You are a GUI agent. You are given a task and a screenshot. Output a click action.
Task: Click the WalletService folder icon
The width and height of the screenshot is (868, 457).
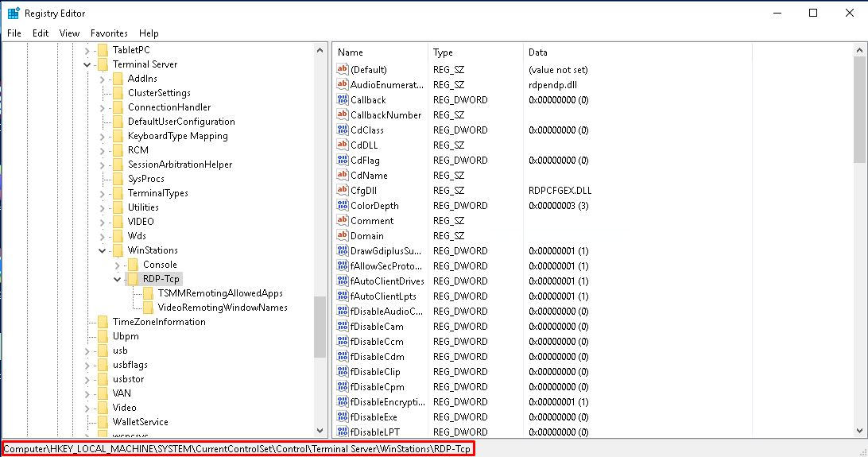pos(103,422)
